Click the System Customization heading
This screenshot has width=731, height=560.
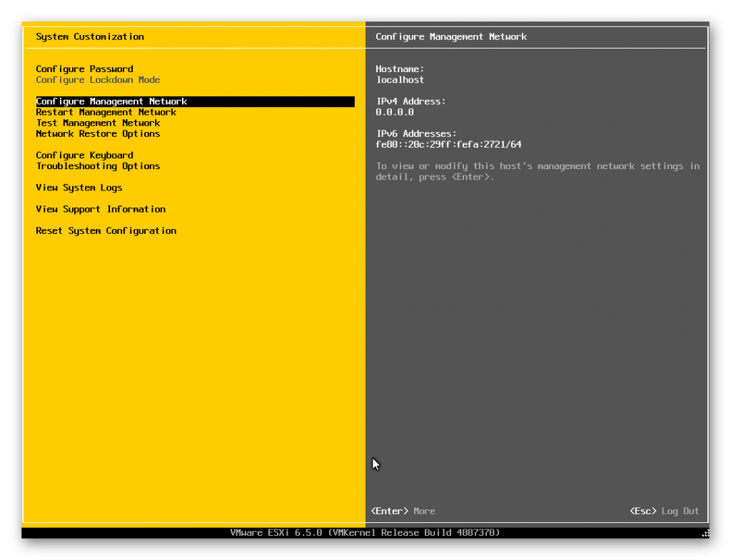[90, 37]
